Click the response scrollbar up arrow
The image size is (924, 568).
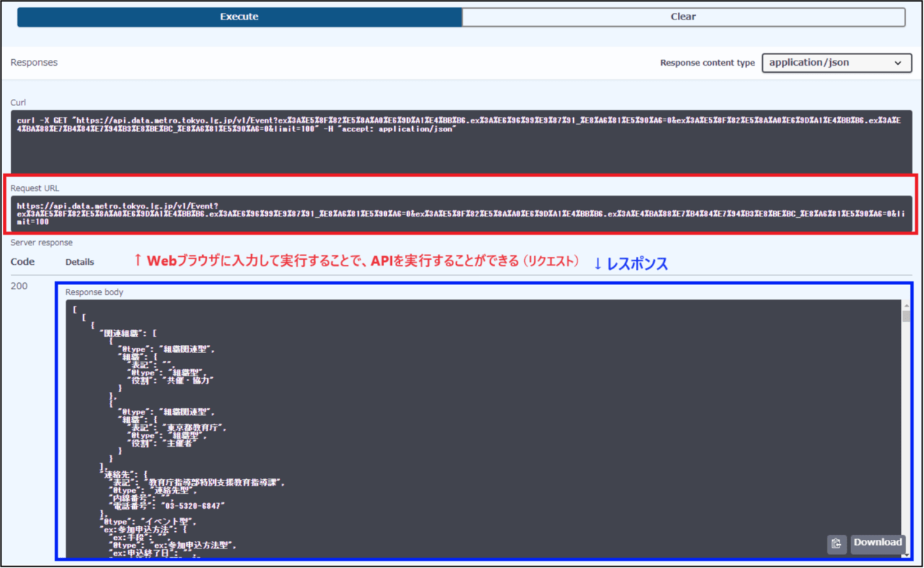click(906, 305)
